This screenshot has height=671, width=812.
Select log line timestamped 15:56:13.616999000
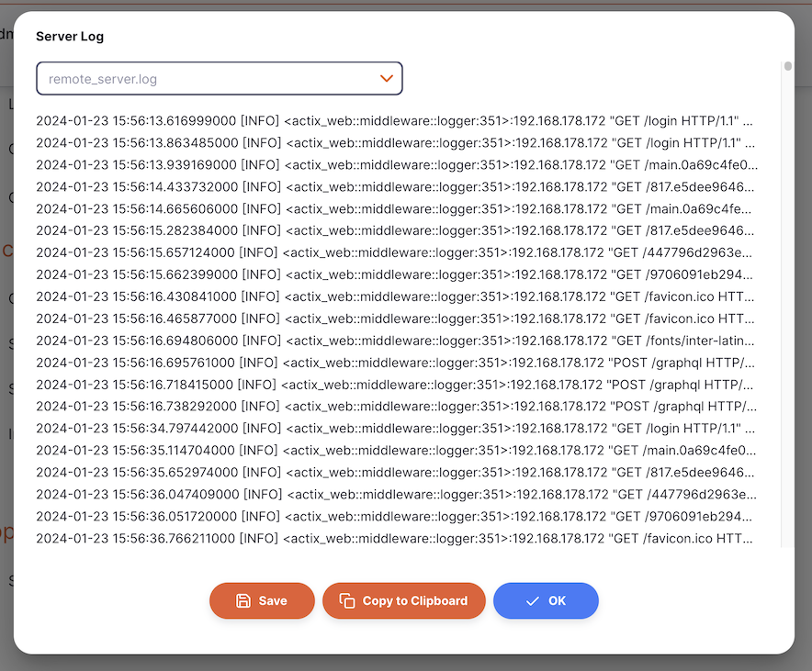(x=395, y=121)
